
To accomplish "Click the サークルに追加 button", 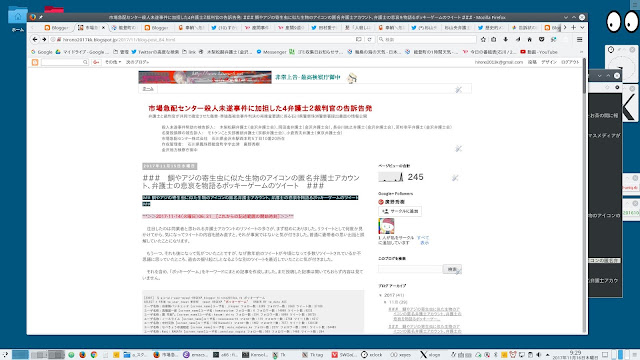I will coord(400,211).
